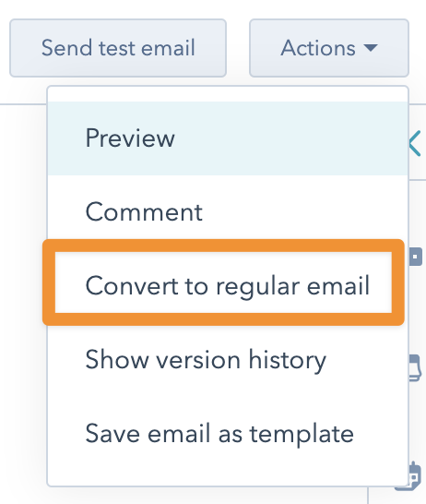Send a test email from the toolbar
The image size is (426, 504).
[118, 48]
